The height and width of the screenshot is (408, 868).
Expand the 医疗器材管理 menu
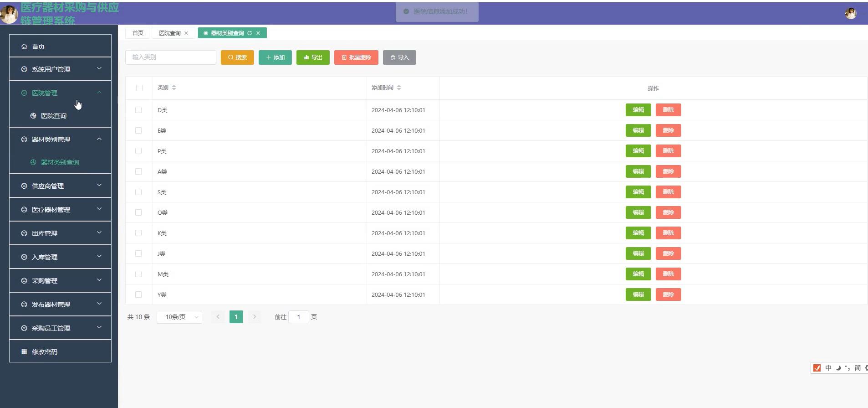[60, 210]
